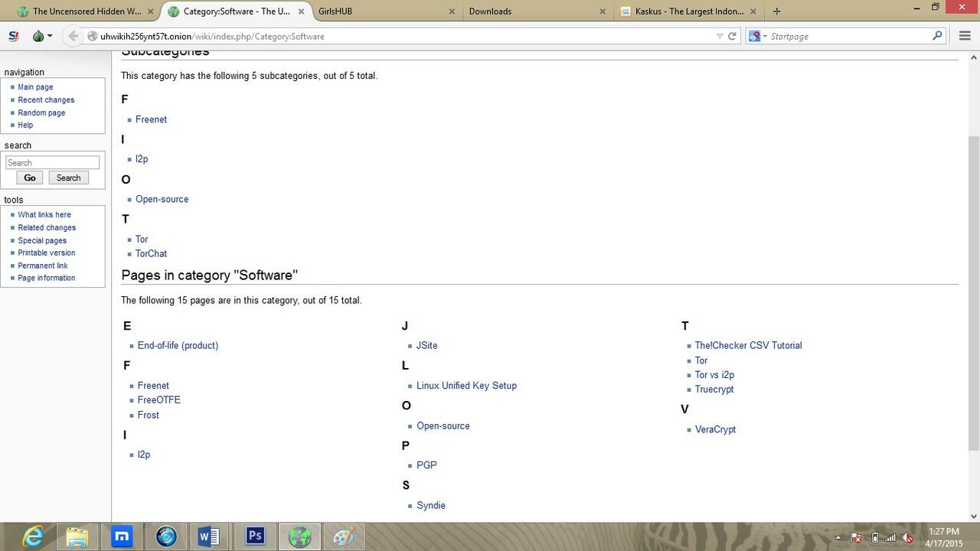Open Recent changes link
The width and height of the screenshot is (980, 551).
(46, 100)
